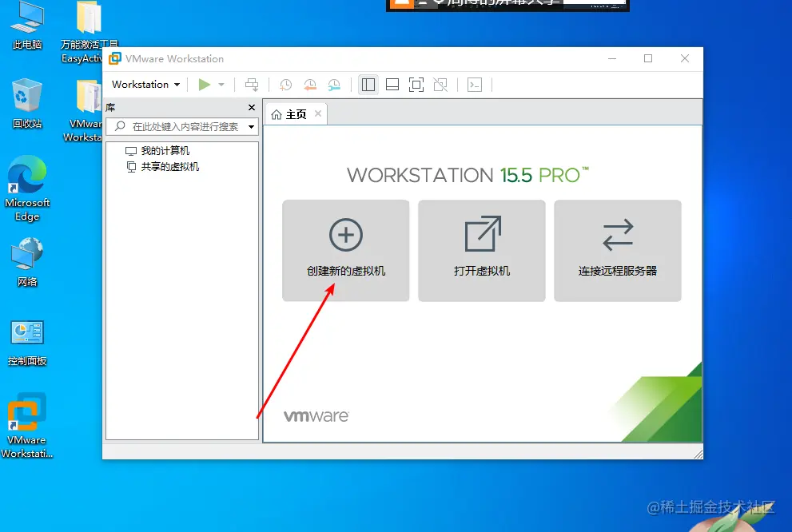The height and width of the screenshot is (532, 792).
Task: Open the Workstation menu dropdown
Action: pos(145,85)
